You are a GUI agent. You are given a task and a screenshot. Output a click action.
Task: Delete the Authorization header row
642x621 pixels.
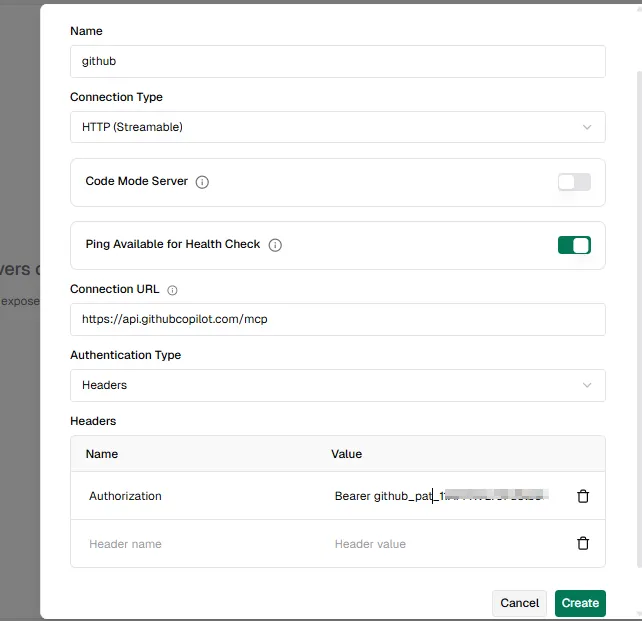pyautogui.click(x=583, y=496)
